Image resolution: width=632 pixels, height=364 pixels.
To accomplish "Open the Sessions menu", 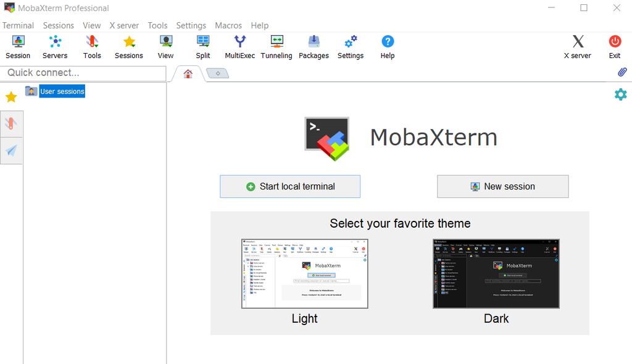I will tap(59, 25).
